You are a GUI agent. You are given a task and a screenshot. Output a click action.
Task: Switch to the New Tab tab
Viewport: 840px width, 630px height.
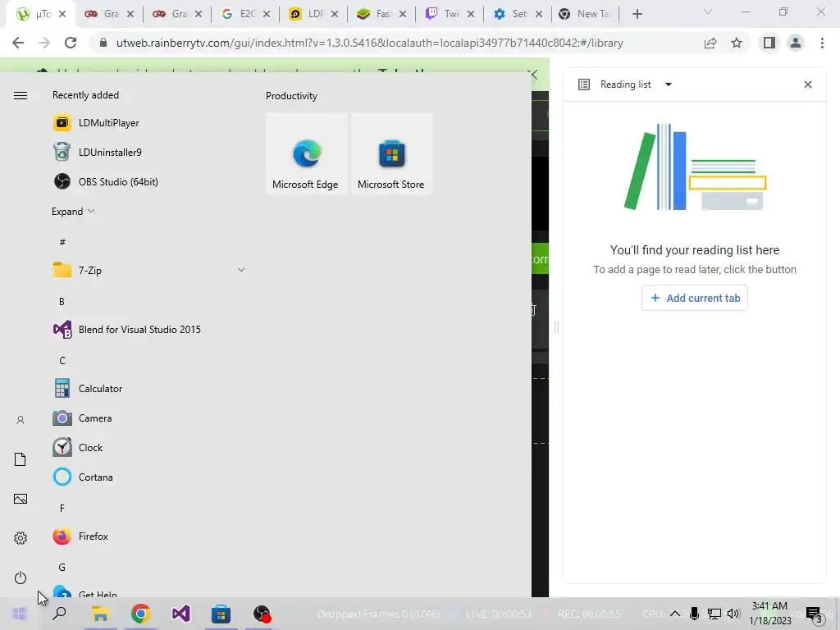coord(585,14)
